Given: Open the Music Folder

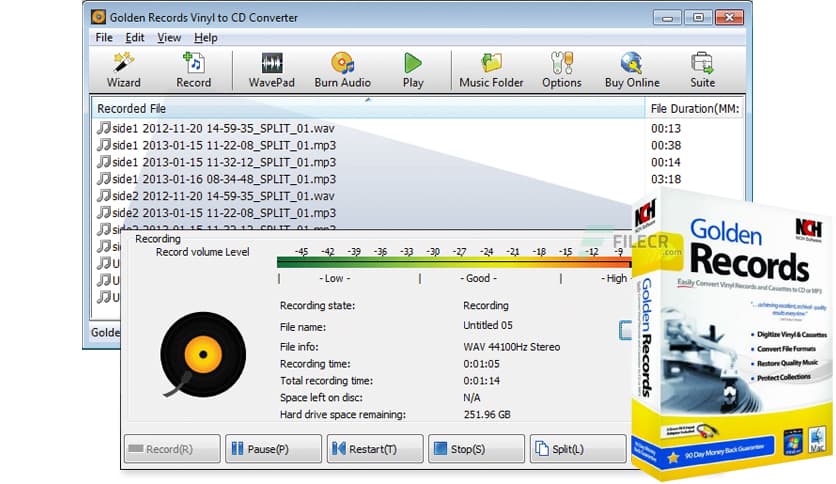Looking at the screenshot, I should 491,70.
